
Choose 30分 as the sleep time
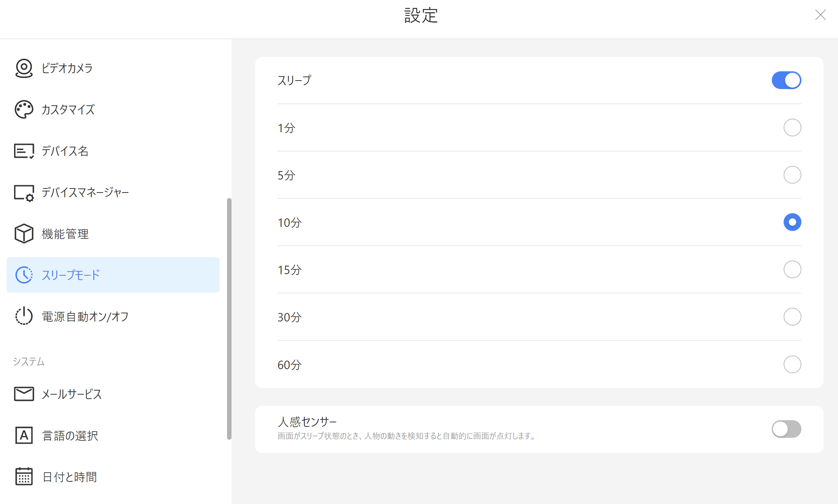[792, 317]
